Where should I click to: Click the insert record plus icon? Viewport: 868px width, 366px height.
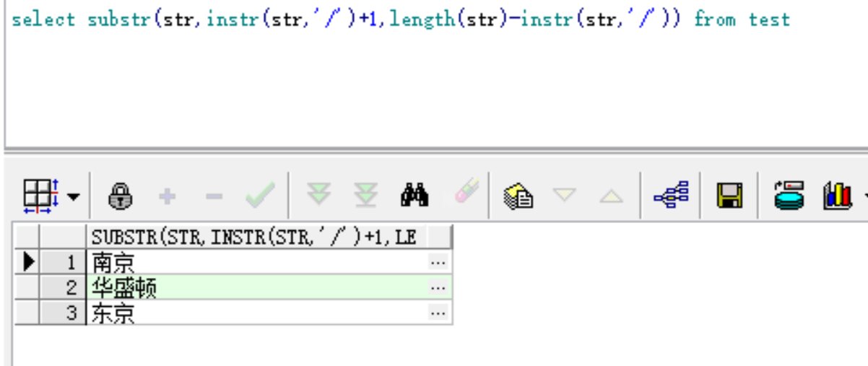pos(168,196)
